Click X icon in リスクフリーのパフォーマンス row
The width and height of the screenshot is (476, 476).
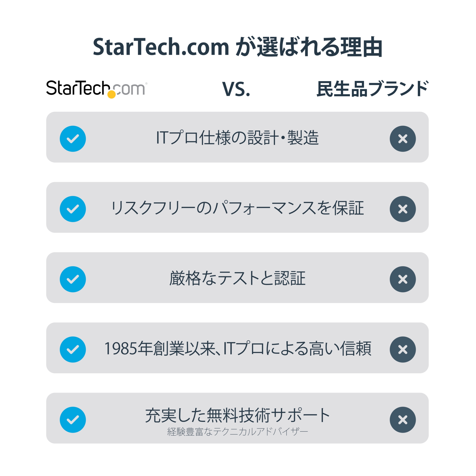[x=403, y=209]
